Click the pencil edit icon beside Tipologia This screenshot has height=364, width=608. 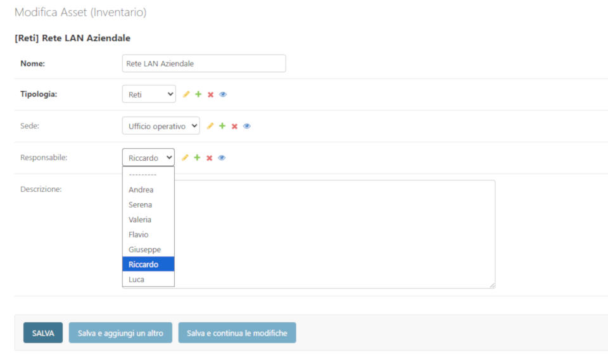coord(186,94)
